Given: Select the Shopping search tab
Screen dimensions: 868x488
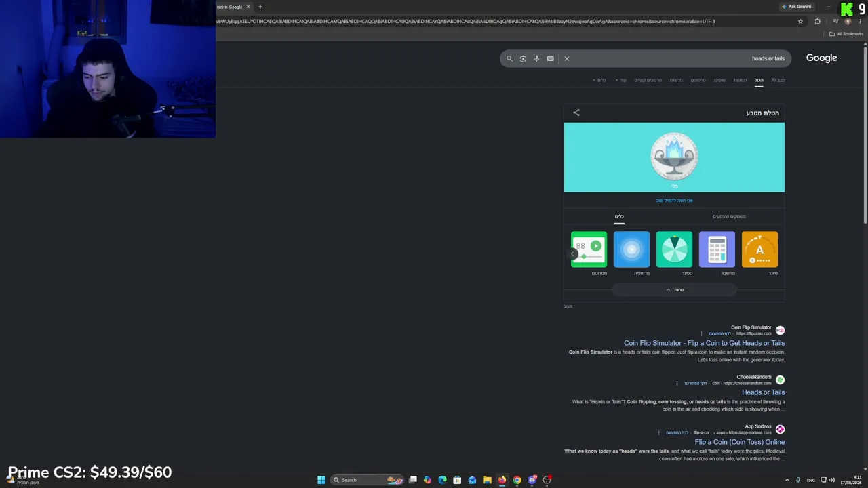Looking at the screenshot, I should coord(719,80).
